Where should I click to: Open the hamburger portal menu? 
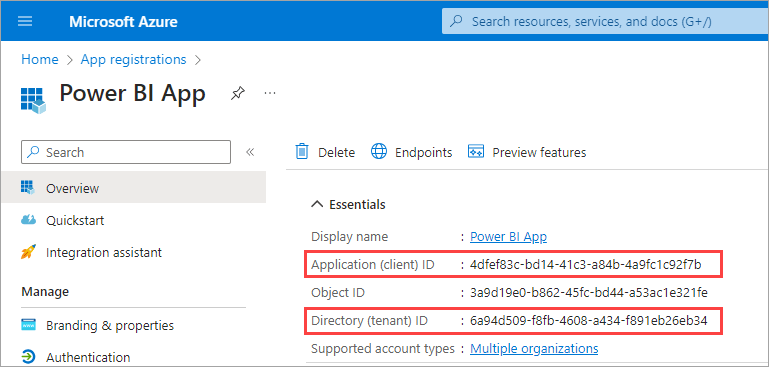[x=25, y=22]
